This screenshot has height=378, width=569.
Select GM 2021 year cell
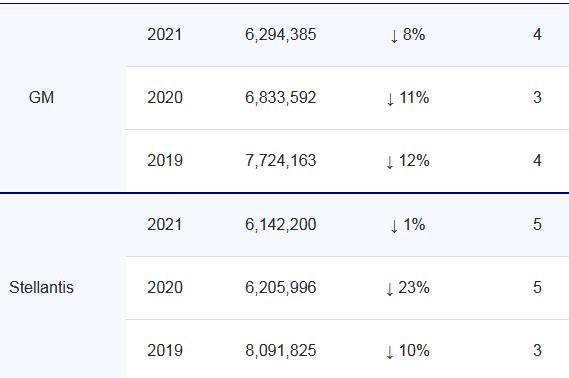pyautogui.click(x=164, y=34)
